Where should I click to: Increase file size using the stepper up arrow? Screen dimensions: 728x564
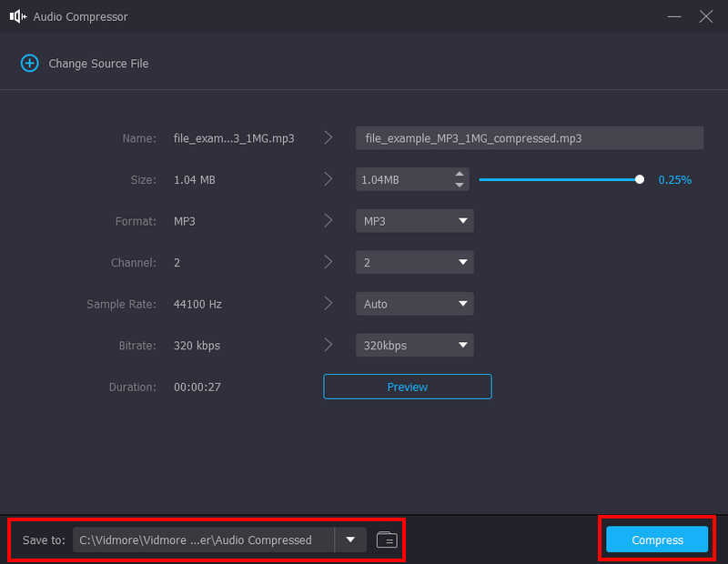pyautogui.click(x=460, y=175)
